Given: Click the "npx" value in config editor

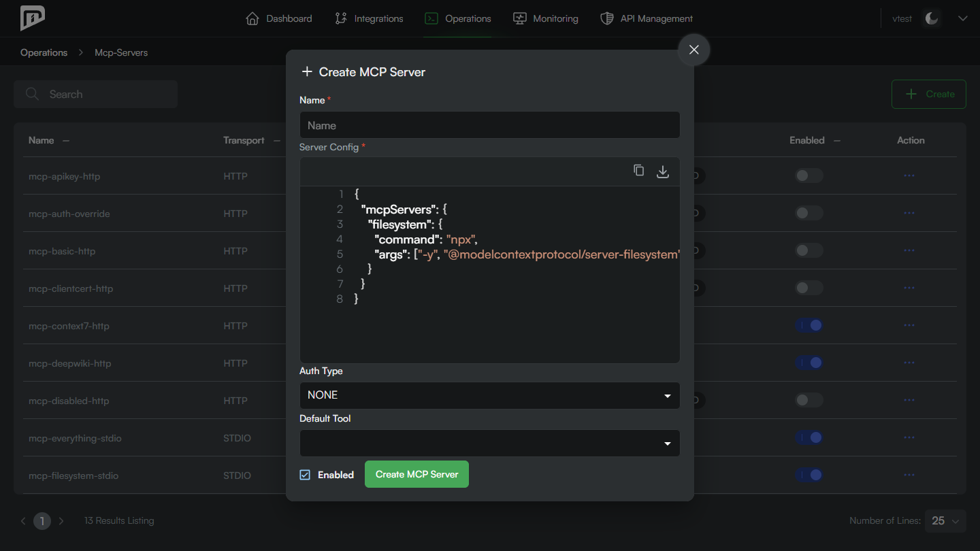Looking at the screenshot, I should coord(460,239).
